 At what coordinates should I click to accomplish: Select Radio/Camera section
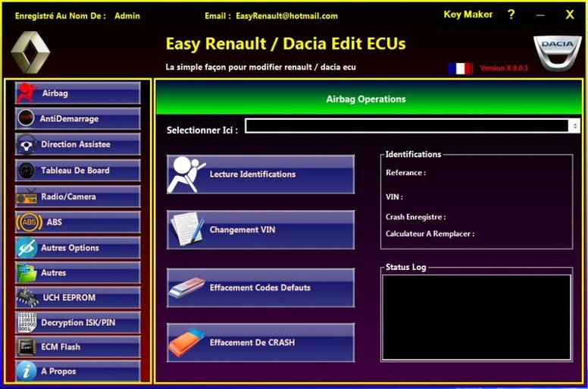[77, 196]
